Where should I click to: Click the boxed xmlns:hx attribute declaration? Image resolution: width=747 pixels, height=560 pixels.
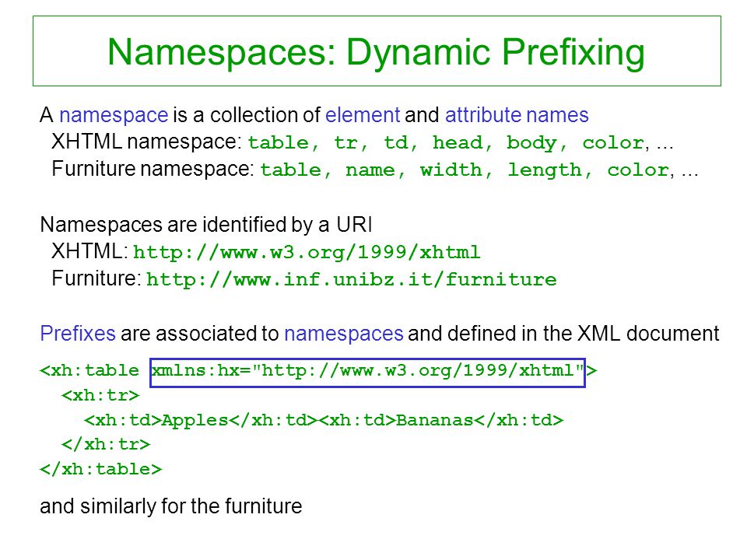point(367,373)
